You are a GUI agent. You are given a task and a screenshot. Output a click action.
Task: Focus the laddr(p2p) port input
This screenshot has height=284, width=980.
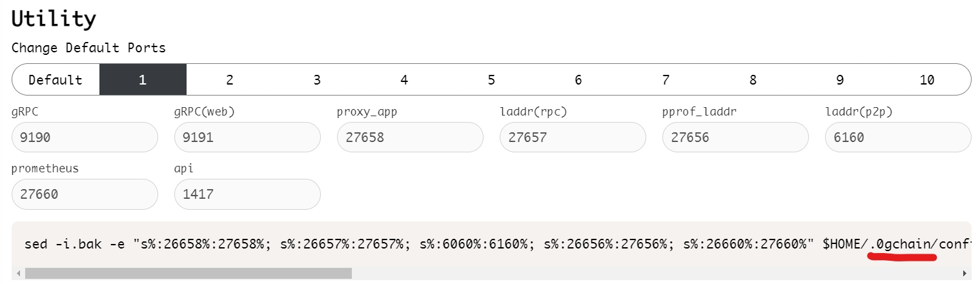tap(898, 137)
